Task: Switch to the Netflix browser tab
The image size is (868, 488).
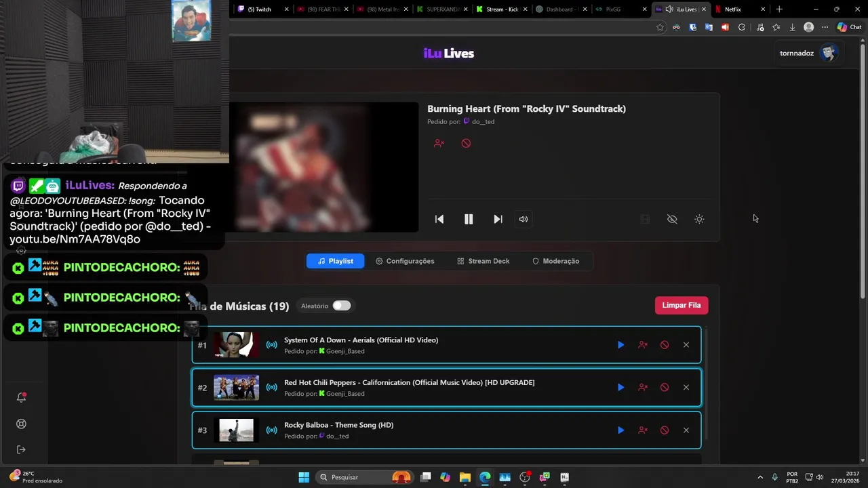Action: tap(740, 9)
